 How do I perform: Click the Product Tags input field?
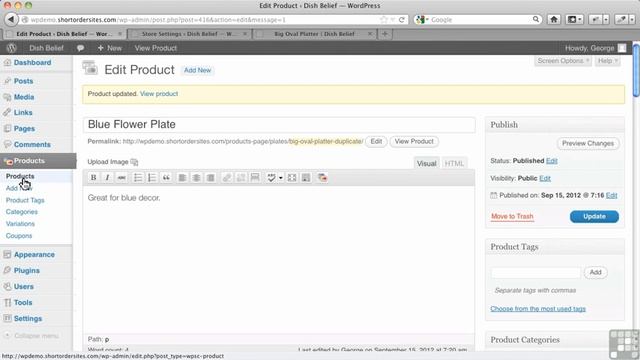(x=536, y=272)
